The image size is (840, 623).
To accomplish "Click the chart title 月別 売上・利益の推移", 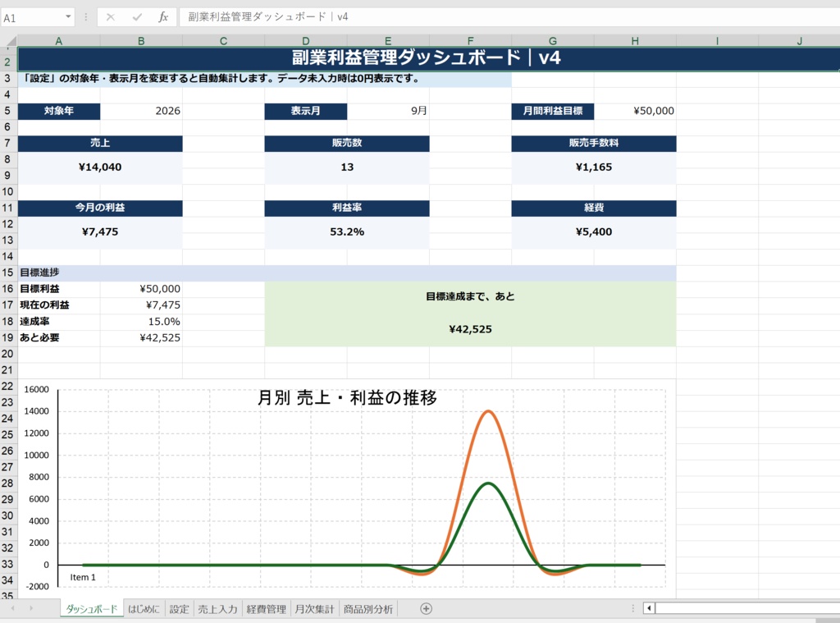I will click(347, 398).
